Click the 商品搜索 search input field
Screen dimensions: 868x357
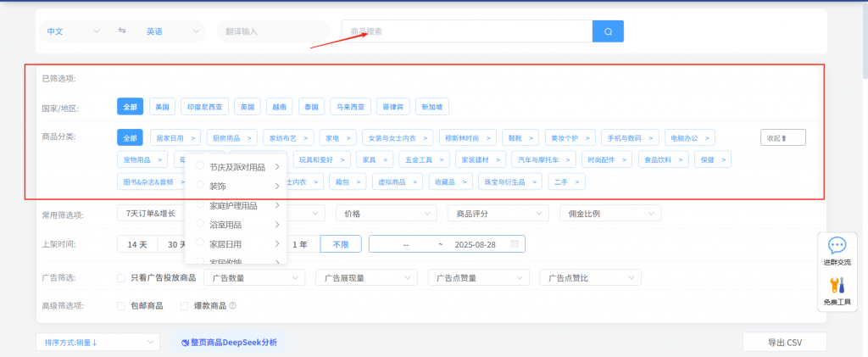pyautogui.click(x=466, y=31)
